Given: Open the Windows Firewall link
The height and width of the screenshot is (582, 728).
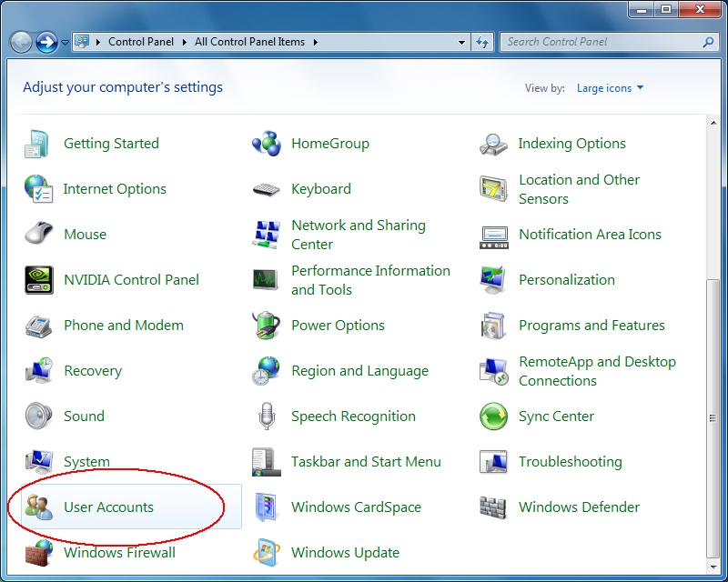Looking at the screenshot, I should coord(120,552).
